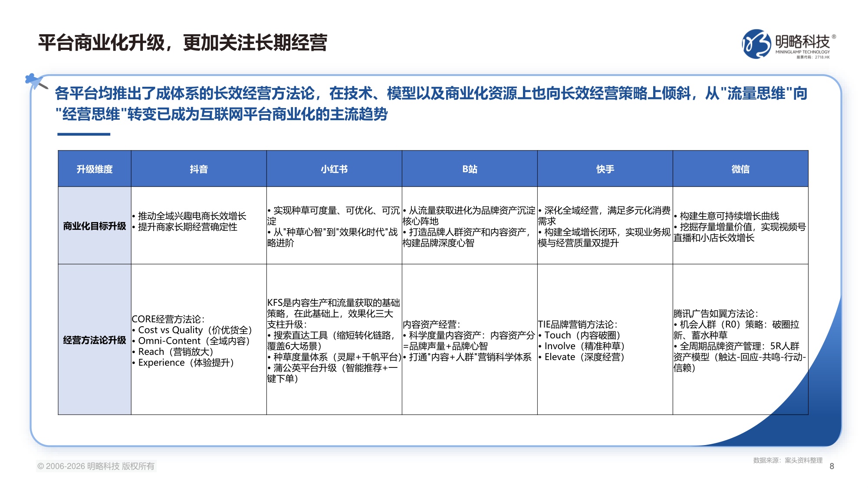868x488 pixels.
Task: Click the B站 column header
Action: point(470,169)
